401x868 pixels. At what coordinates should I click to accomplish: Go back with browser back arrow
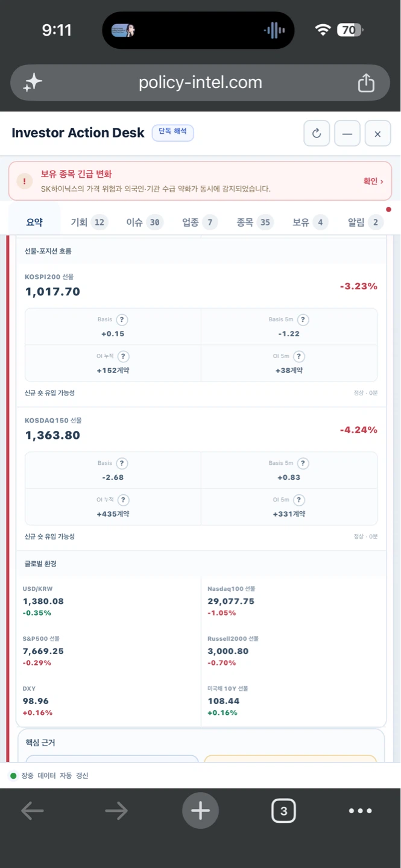(33, 811)
